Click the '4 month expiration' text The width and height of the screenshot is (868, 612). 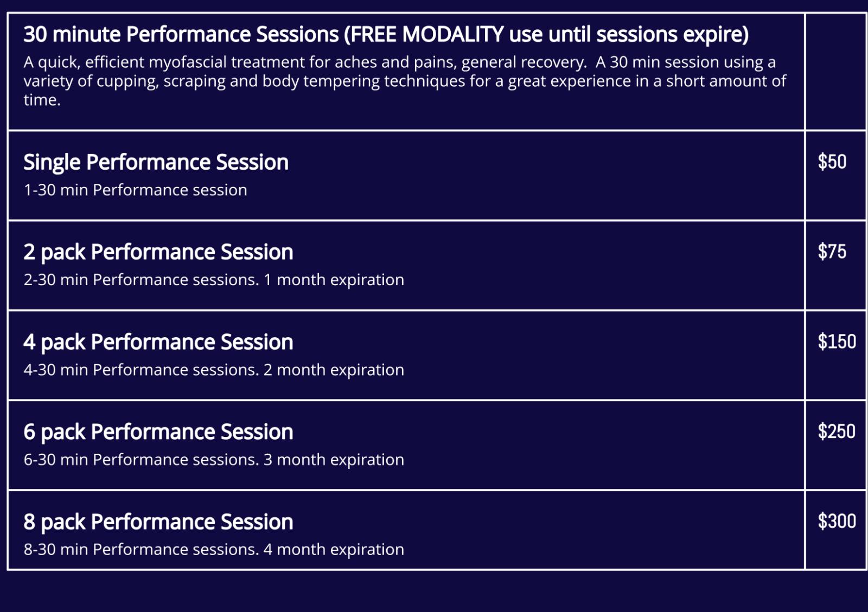click(x=334, y=550)
